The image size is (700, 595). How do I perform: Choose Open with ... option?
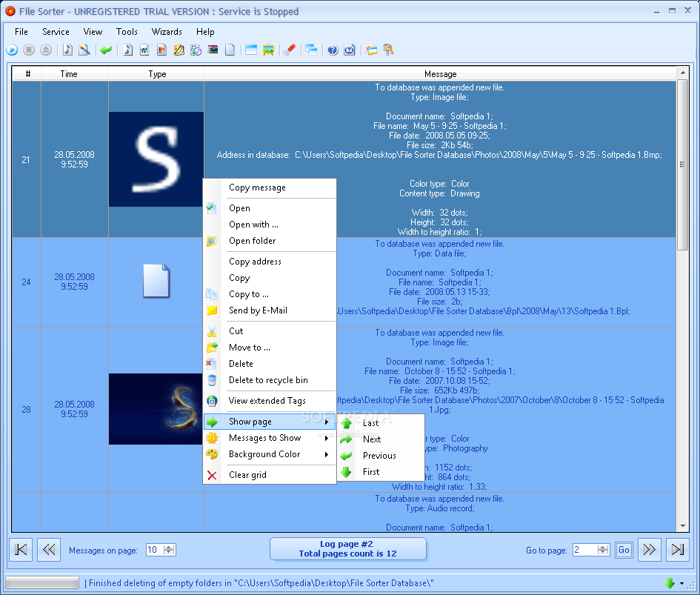(270, 225)
